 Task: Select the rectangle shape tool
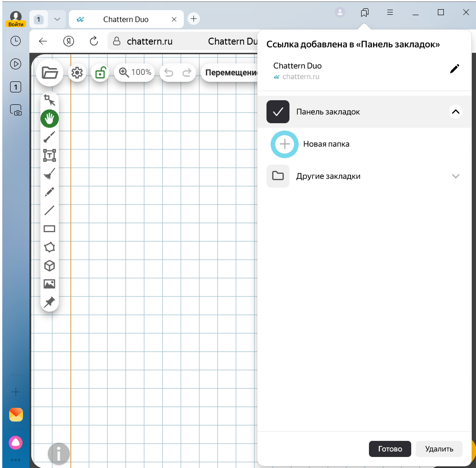50,228
